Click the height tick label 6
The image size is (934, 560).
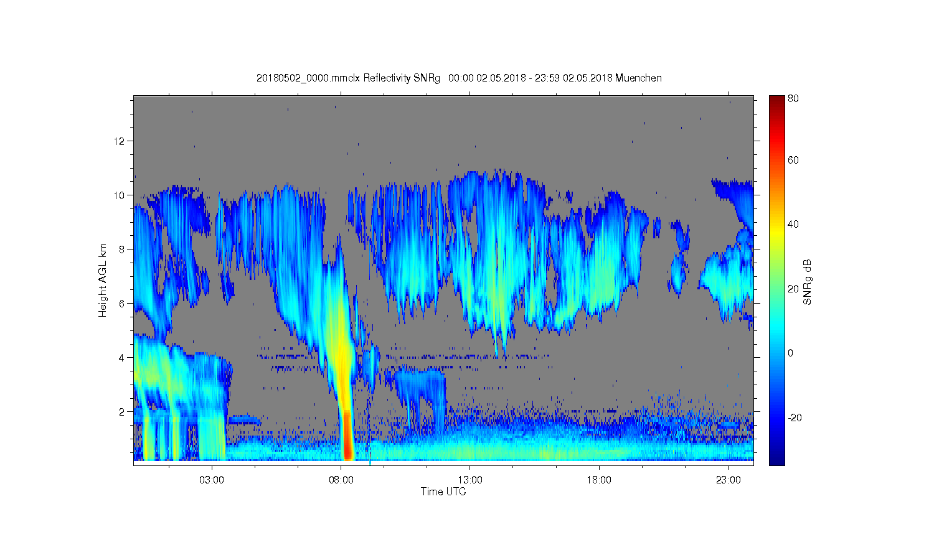pyautogui.click(x=122, y=304)
